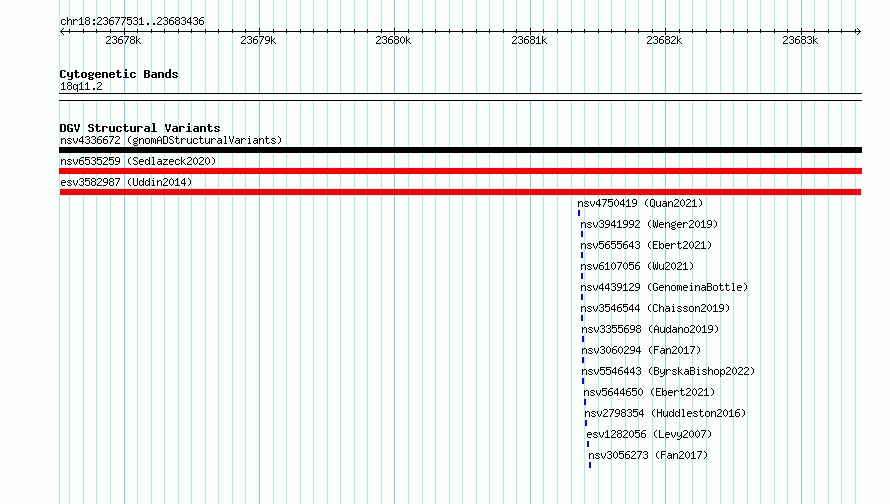Open variant nsv3056273 (Fan2017)

pos(648,455)
